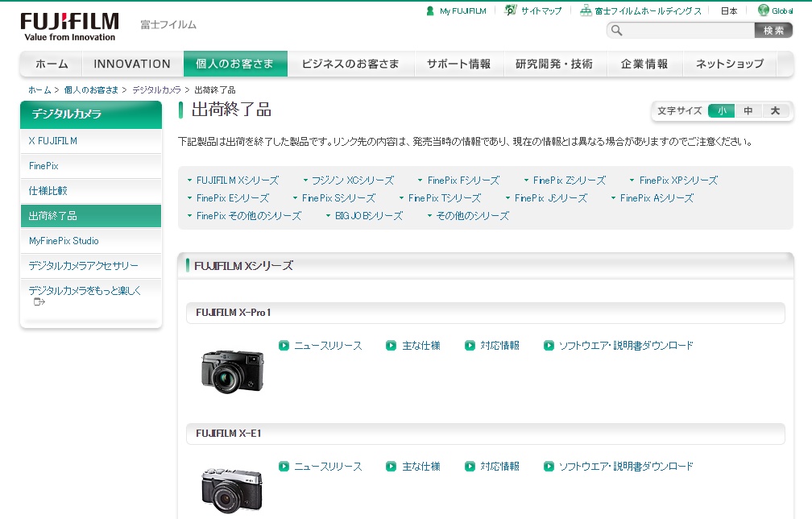Click 個人のお客さま in the breadcrumb
Image resolution: width=812 pixels, height=519 pixels.
click(91, 90)
